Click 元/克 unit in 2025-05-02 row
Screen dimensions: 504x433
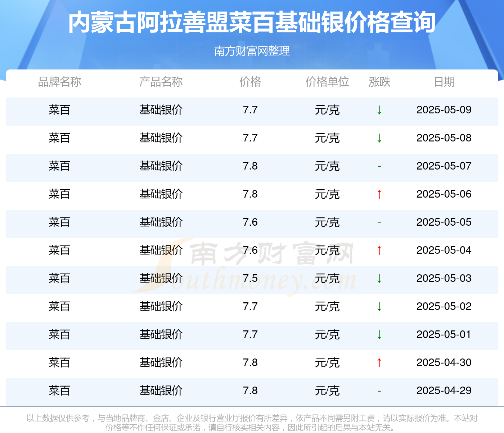click(x=327, y=306)
